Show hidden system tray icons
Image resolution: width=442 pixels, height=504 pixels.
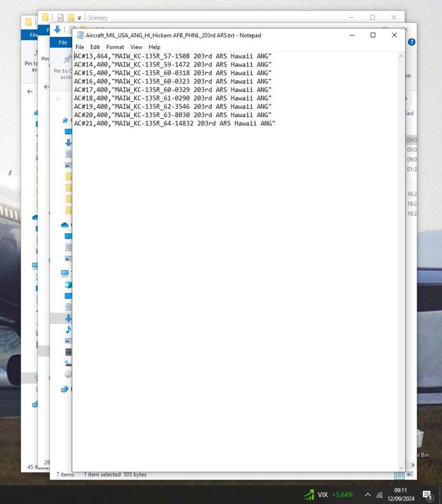(x=368, y=495)
